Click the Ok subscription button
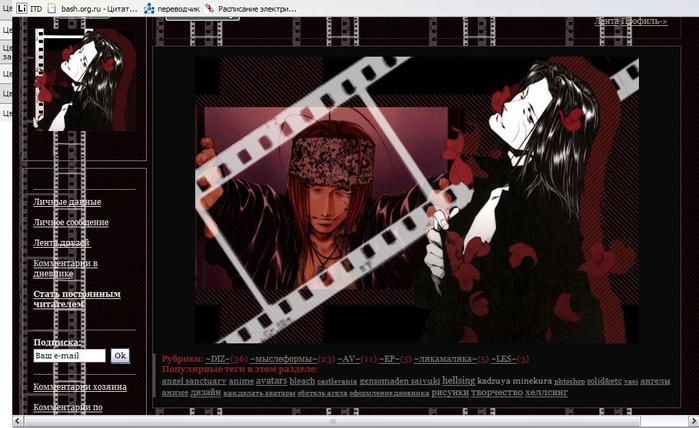 pyautogui.click(x=120, y=356)
